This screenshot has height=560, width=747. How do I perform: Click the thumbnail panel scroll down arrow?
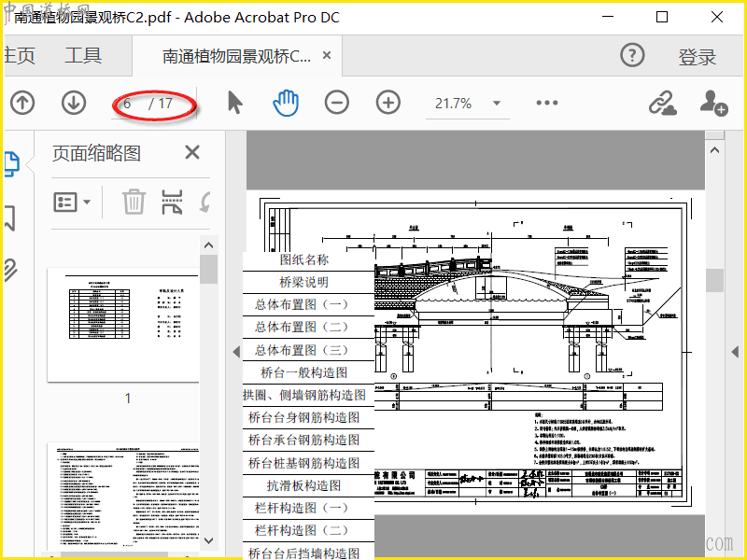click(208, 540)
